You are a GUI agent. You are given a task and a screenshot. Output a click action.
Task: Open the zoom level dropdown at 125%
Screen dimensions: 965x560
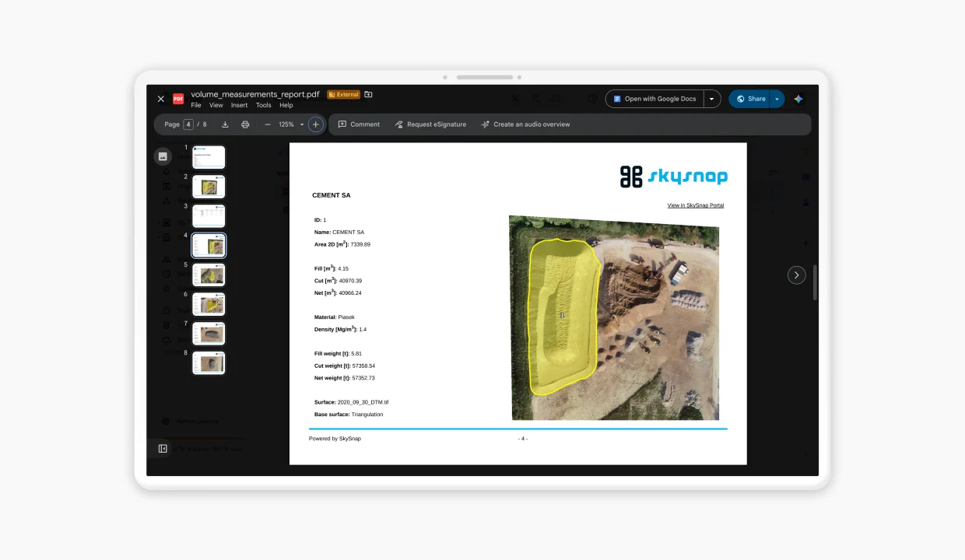[x=291, y=124]
